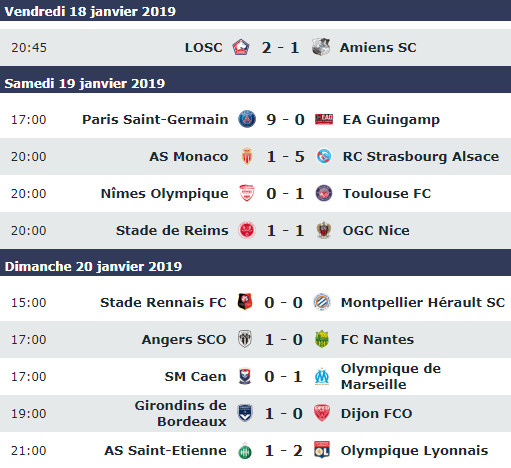Click the Olympique Lyonnais crest icon
Image resolution: width=511 pixels, height=468 pixels.
click(322, 450)
